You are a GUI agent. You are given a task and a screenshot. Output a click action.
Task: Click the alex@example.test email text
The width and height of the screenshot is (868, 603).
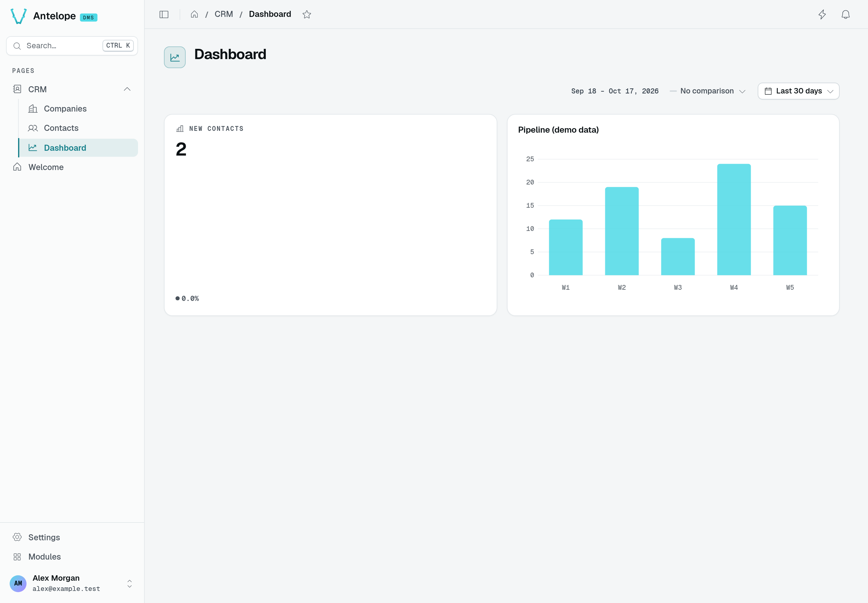click(x=66, y=589)
